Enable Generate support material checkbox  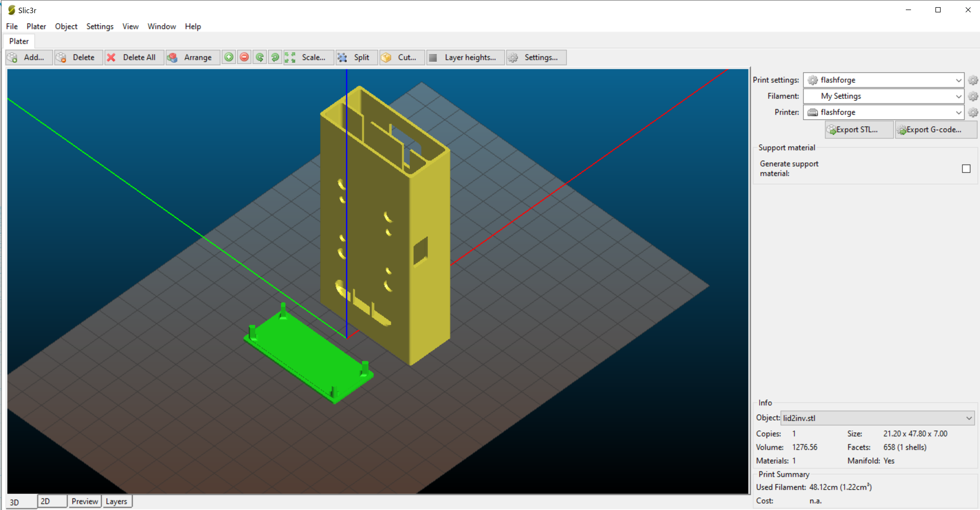(966, 169)
